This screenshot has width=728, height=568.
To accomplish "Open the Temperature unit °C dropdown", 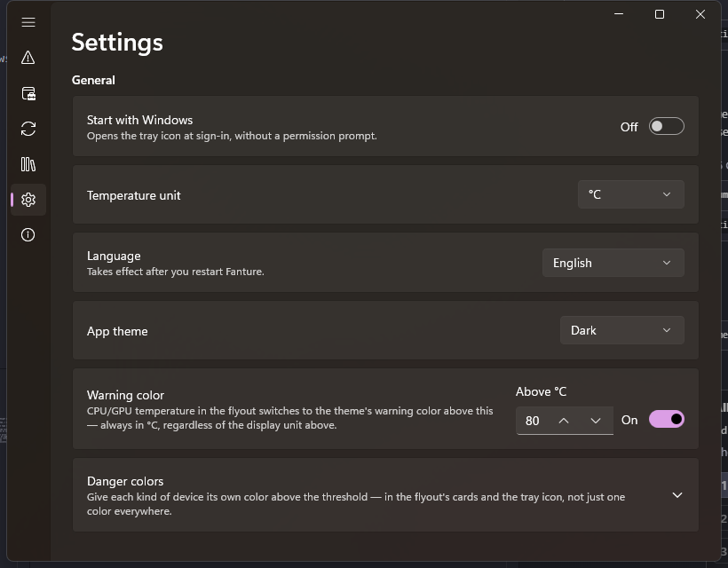I will tap(631, 194).
